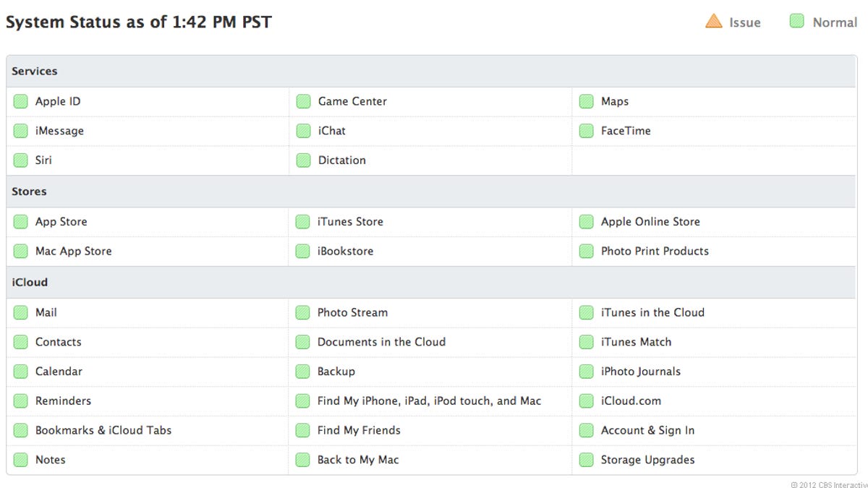Click the green icon next to Back to My Mac
The height and width of the screenshot is (488, 868).
click(x=303, y=460)
